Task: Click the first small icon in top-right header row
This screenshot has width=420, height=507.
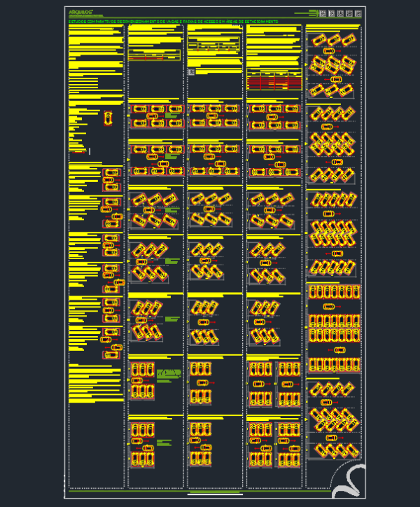Action: 323,13
